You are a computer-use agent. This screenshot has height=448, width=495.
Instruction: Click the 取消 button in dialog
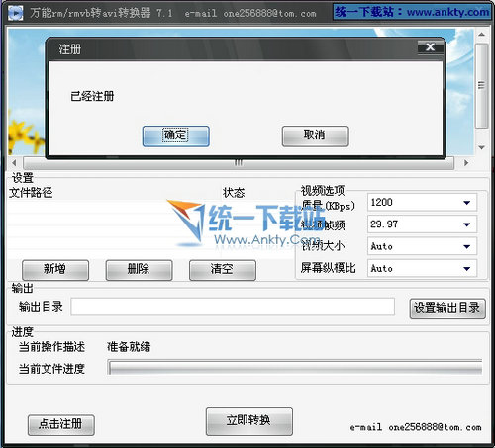pos(315,135)
